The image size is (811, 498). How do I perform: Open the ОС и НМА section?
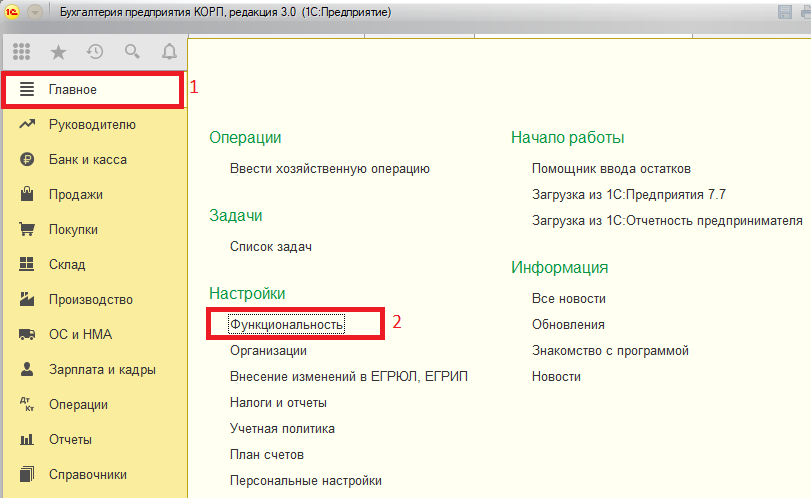[94, 334]
